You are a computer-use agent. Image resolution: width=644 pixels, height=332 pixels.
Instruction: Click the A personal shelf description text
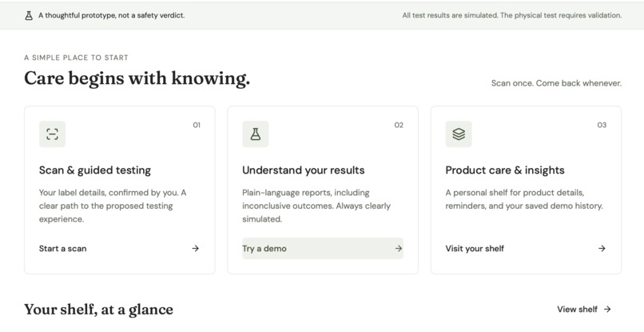(x=524, y=199)
